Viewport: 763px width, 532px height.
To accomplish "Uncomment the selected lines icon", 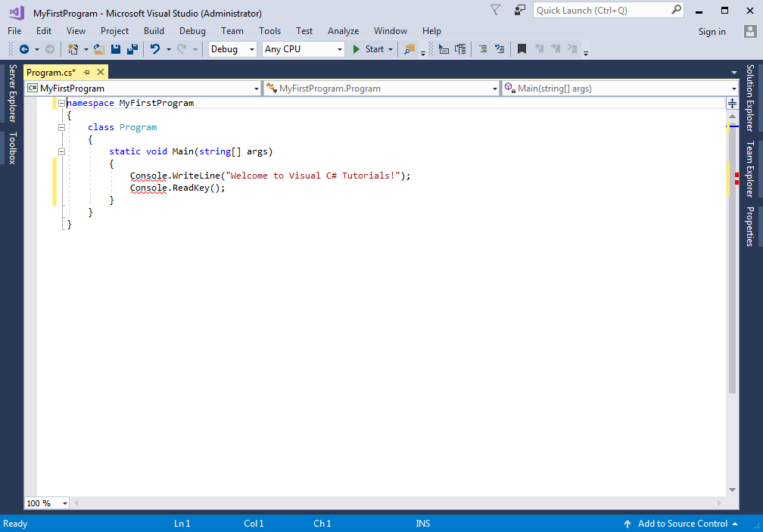I will pos(500,49).
